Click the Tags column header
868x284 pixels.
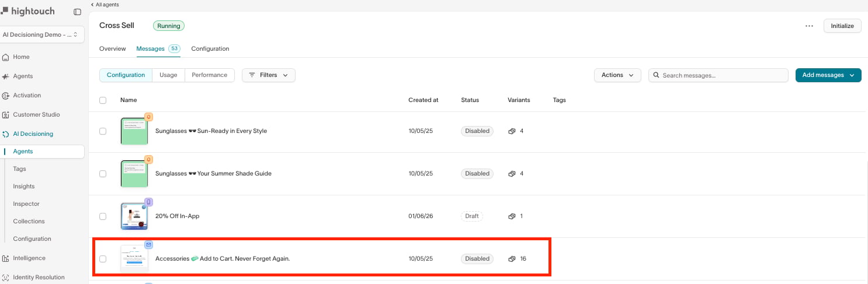pyautogui.click(x=560, y=100)
